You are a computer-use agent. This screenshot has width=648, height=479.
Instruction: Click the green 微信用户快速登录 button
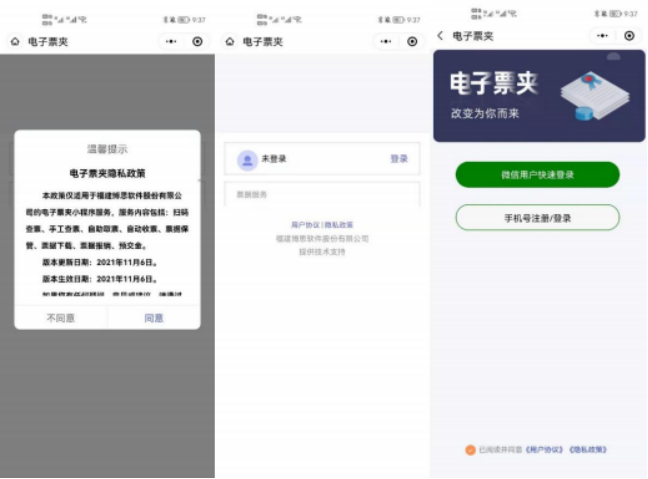(537, 175)
